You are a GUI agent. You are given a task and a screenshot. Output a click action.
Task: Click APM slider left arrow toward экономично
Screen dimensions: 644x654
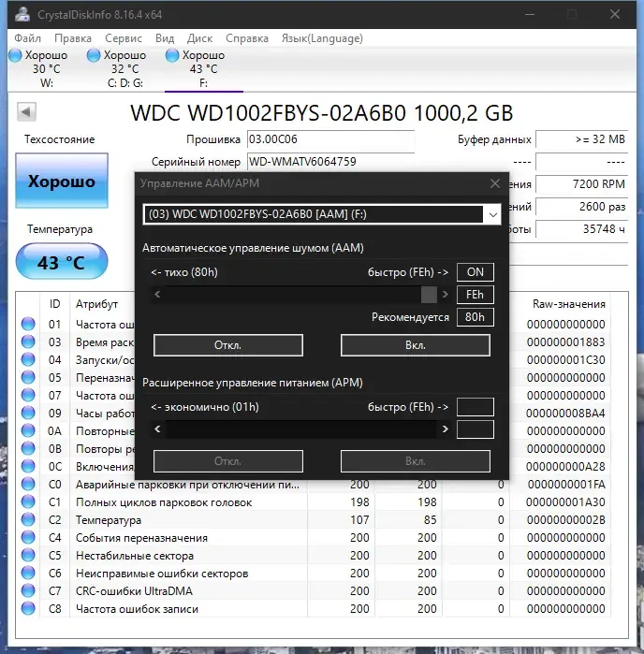[x=157, y=429]
